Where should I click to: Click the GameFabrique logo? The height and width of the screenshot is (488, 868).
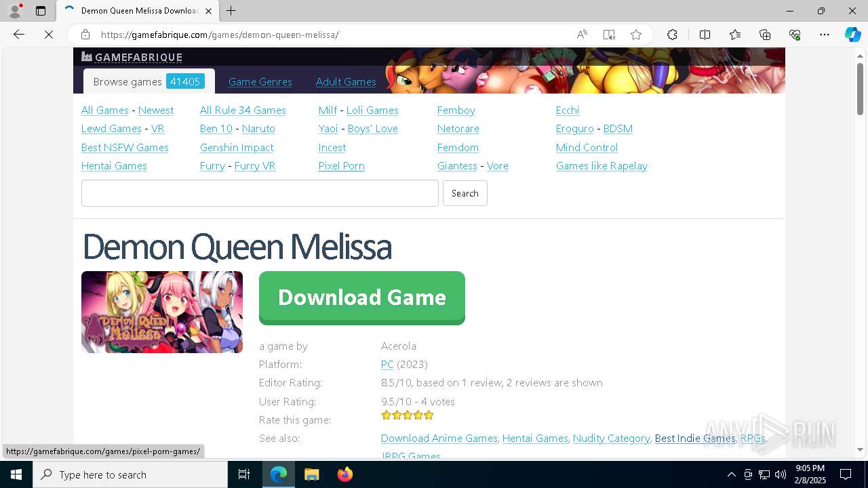[x=132, y=57]
